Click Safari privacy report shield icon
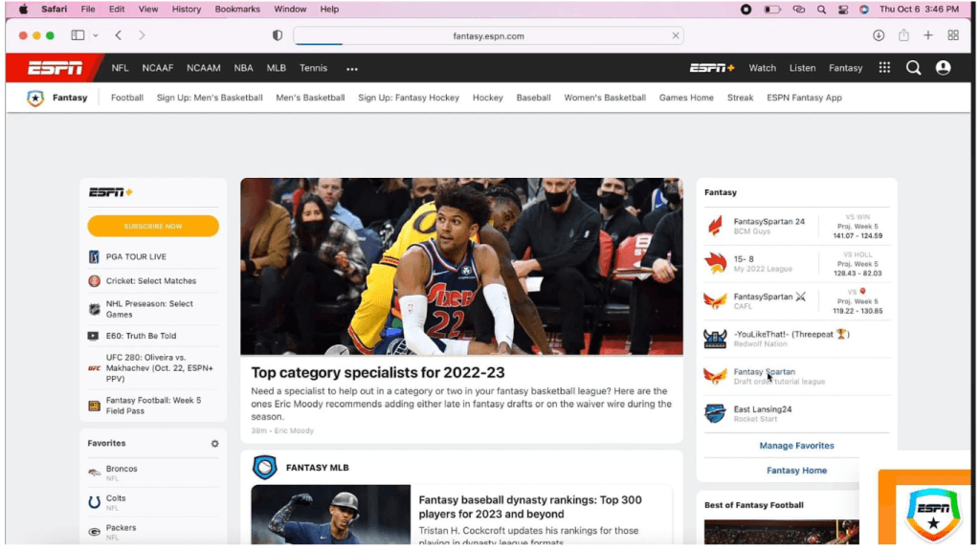This screenshot has width=980, height=551. coord(278,35)
